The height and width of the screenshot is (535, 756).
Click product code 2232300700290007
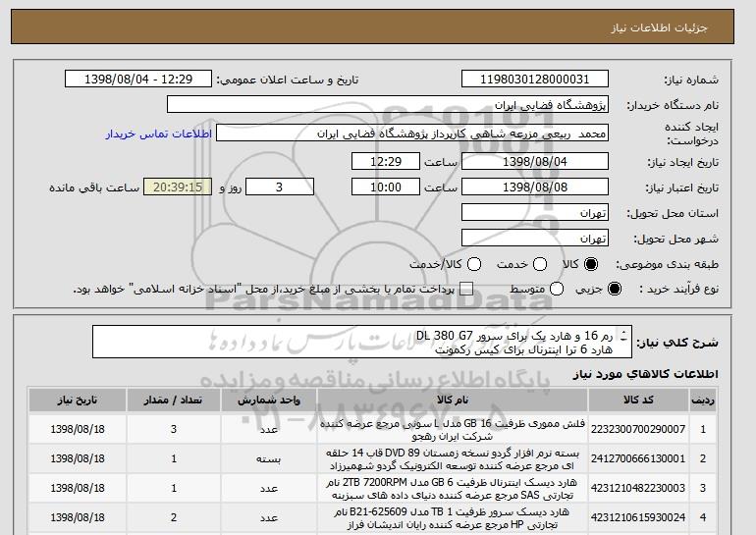[x=638, y=429]
